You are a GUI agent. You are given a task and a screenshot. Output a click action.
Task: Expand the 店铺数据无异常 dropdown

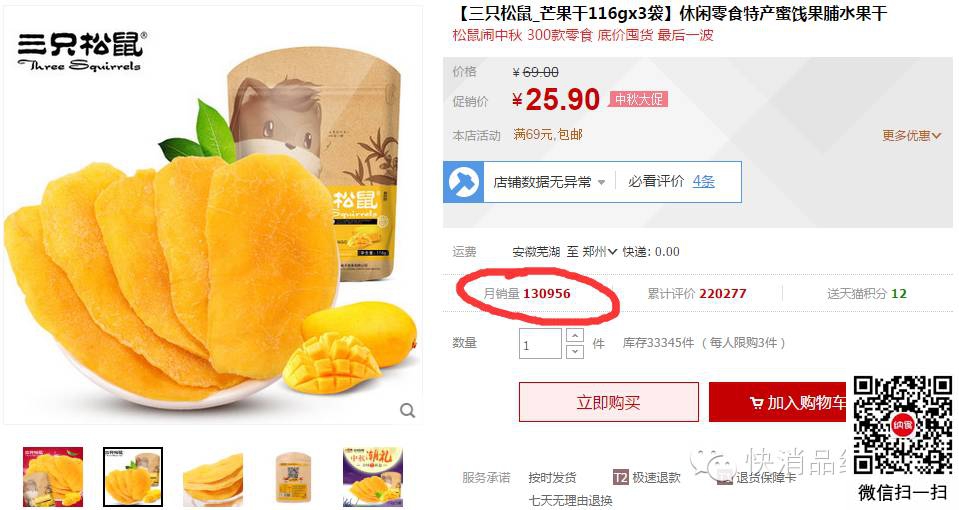pyautogui.click(x=549, y=182)
